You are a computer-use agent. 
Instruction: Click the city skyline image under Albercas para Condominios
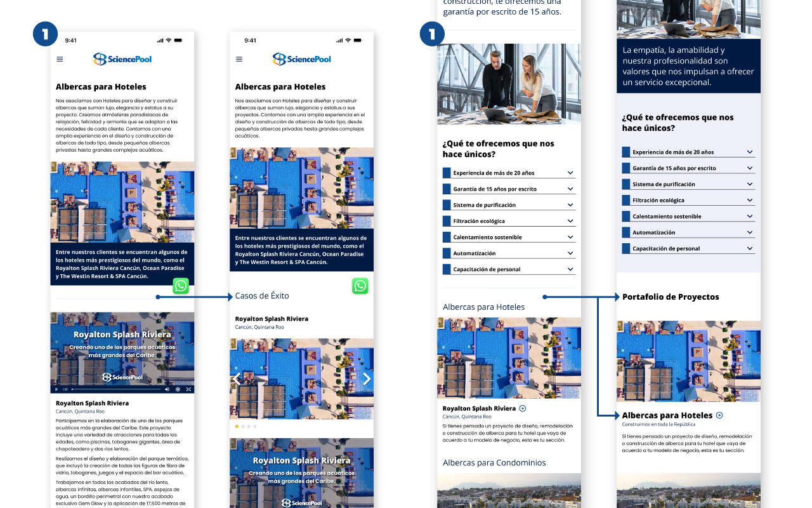(x=509, y=490)
